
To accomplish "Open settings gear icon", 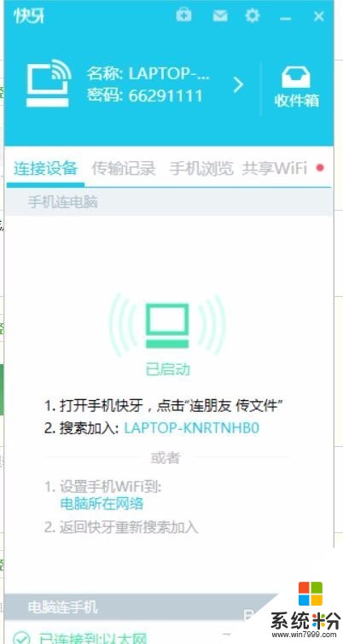I will coord(253,16).
